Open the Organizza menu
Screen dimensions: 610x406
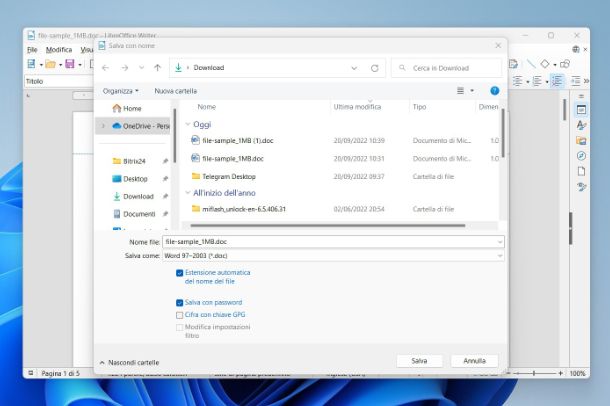pos(121,91)
